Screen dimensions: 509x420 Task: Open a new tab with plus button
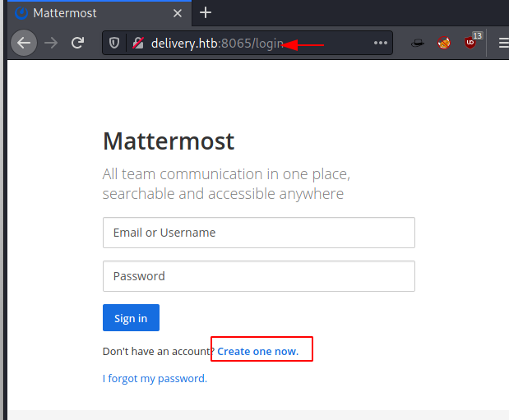(x=206, y=12)
